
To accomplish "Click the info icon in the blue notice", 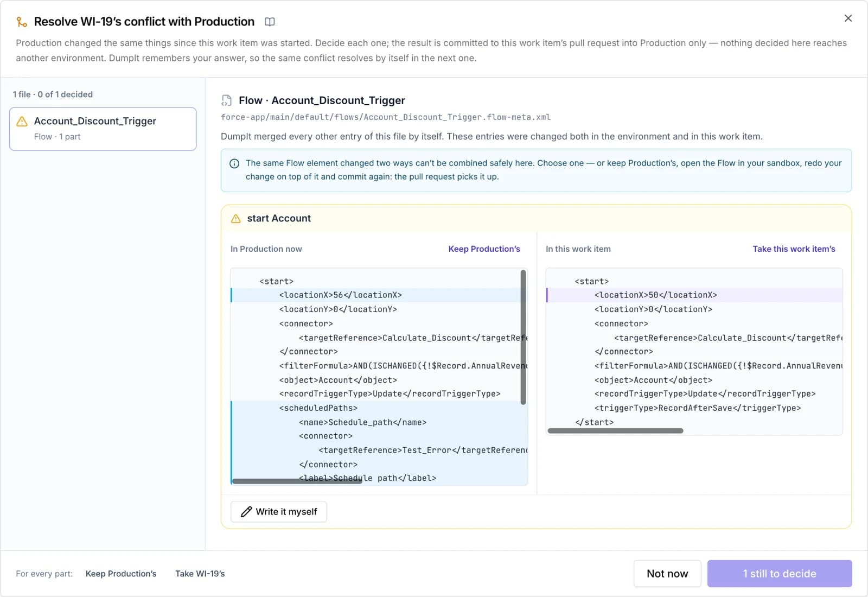I will (234, 163).
